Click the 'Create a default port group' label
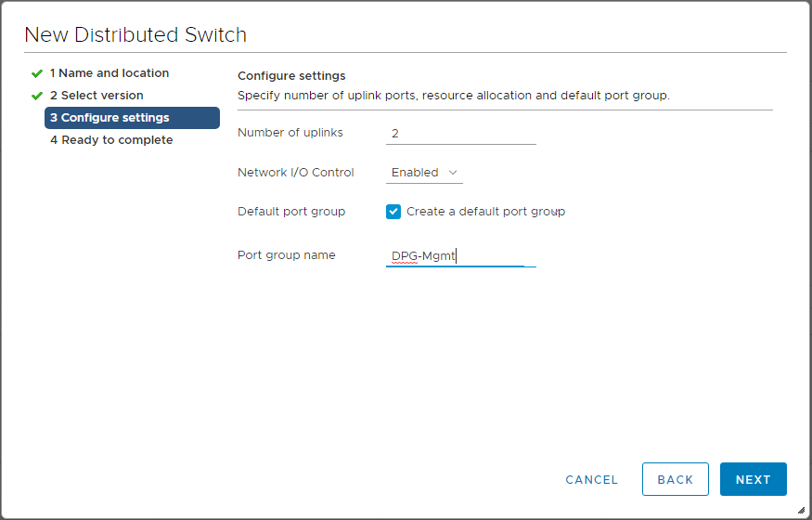The height and width of the screenshot is (520, 812). pos(485,212)
